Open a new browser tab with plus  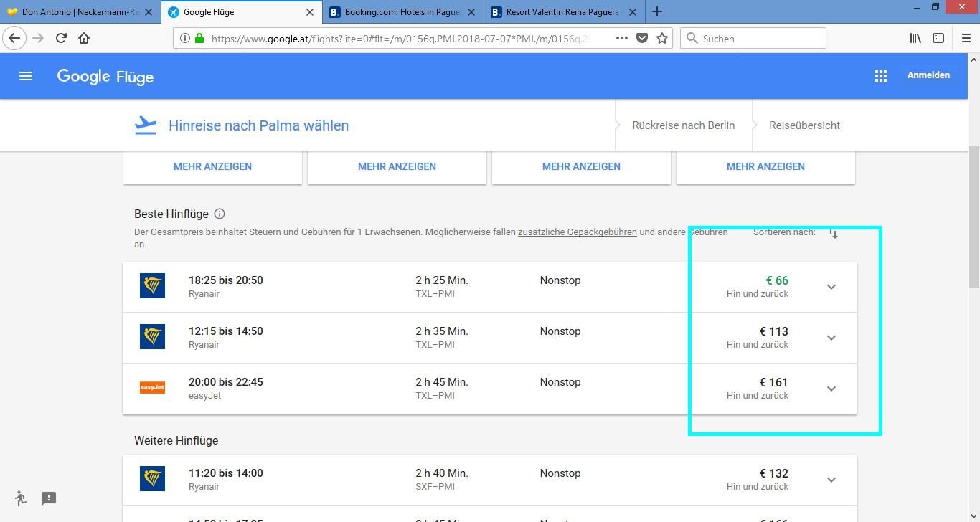pos(656,11)
